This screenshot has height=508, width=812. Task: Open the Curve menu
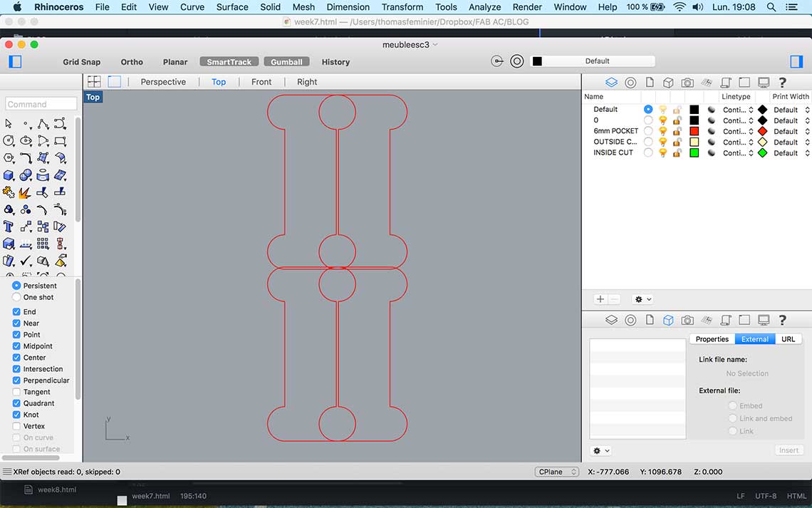tap(192, 7)
